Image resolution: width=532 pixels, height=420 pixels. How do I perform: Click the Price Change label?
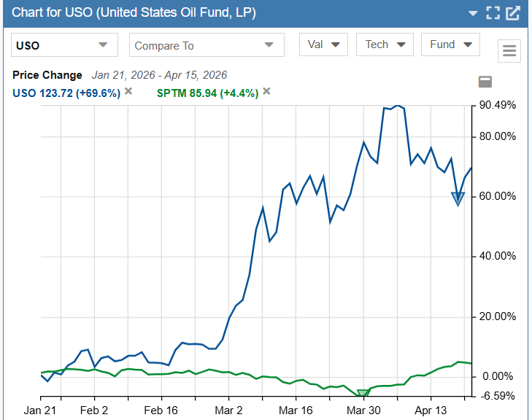click(47, 75)
